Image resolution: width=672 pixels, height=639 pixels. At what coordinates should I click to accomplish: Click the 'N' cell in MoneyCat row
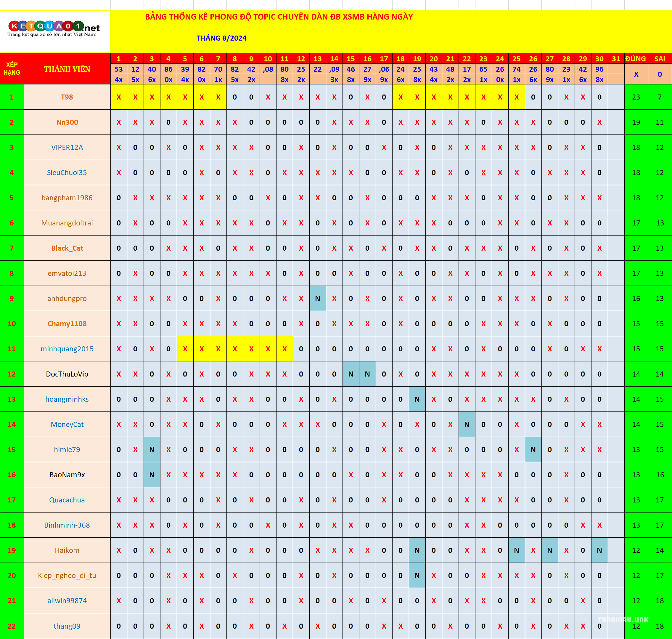coord(467,425)
